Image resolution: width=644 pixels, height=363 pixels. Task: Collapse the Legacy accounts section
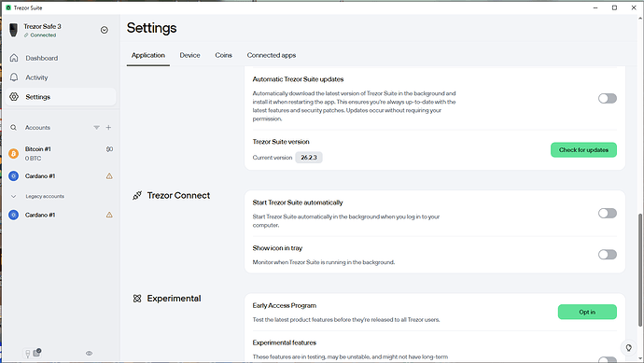(14, 196)
